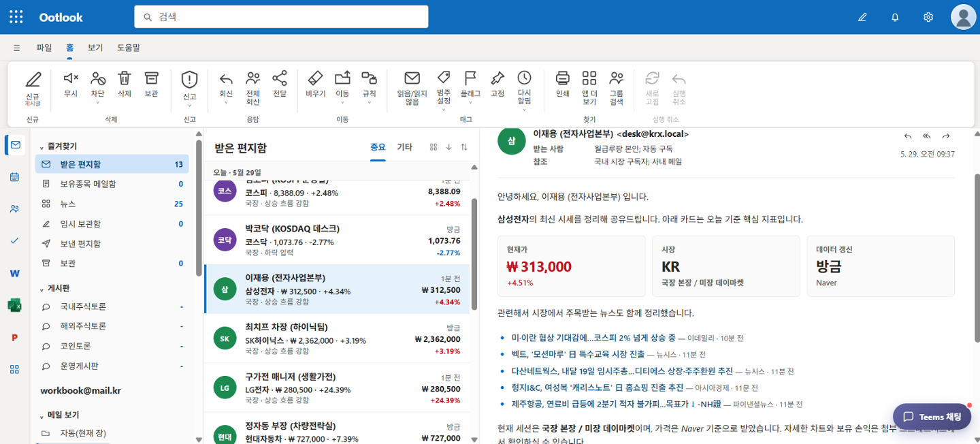
Task: Switch to the 기타 inbox tab
Action: coord(404,147)
